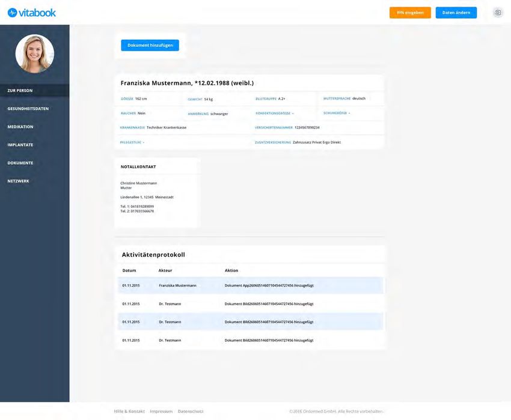Open the Netzwerk sidebar entry
The image size is (511, 420).
18,181
